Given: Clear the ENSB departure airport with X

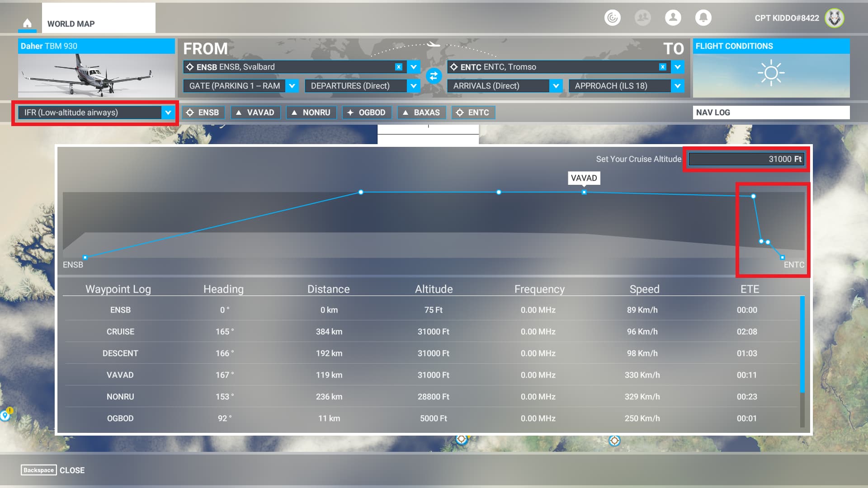Looking at the screenshot, I should click(398, 67).
